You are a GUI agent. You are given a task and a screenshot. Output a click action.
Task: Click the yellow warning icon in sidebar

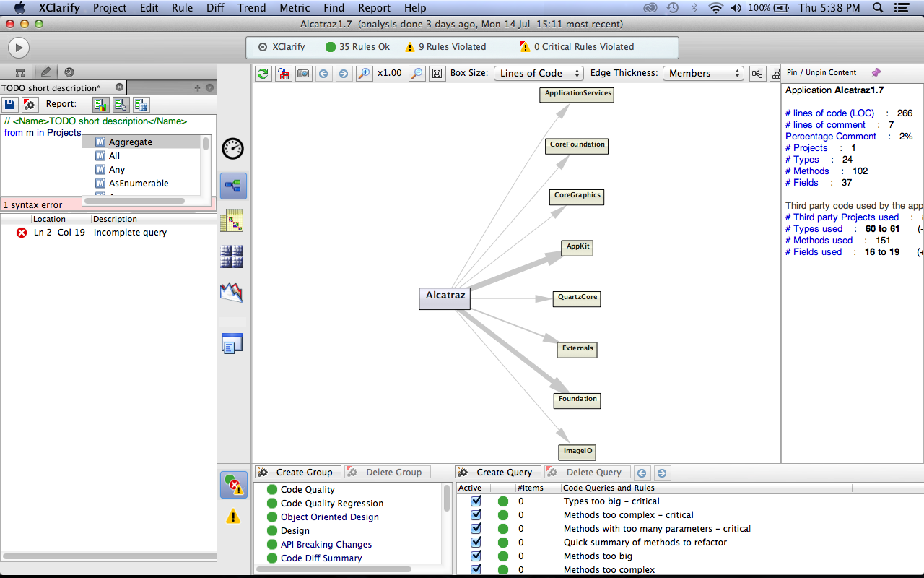click(233, 516)
